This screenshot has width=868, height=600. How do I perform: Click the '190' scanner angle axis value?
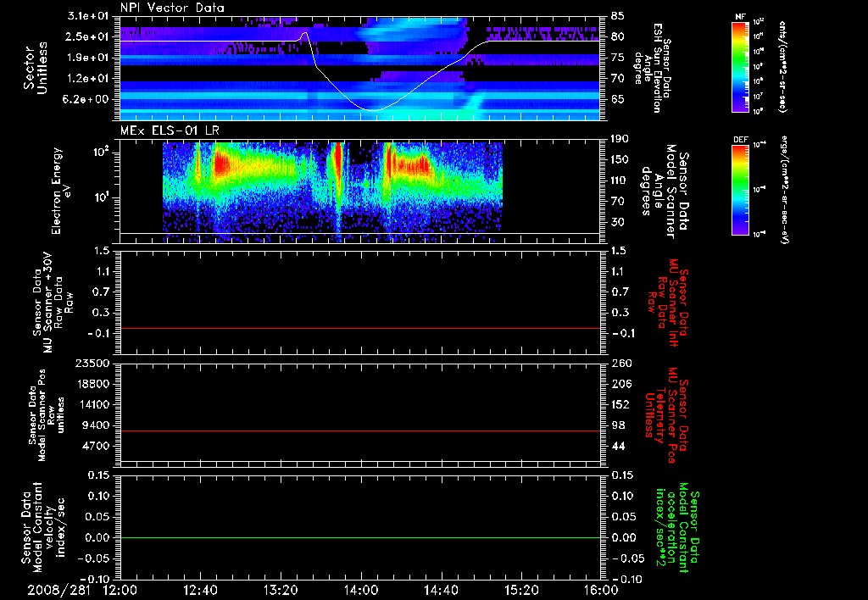[620, 139]
